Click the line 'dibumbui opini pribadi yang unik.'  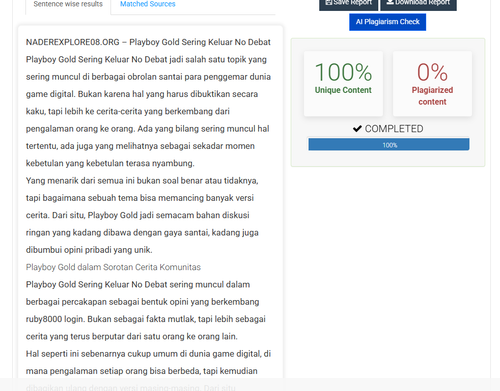point(89,250)
